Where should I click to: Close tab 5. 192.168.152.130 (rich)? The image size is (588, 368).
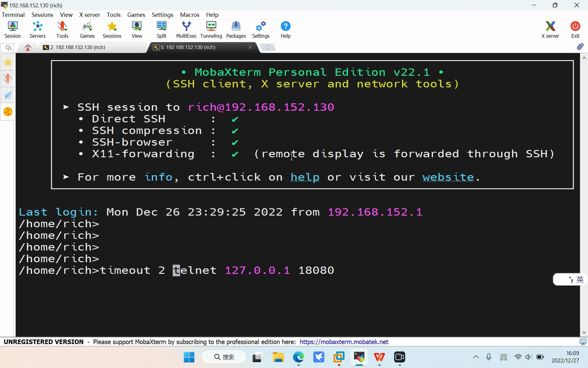(250, 47)
